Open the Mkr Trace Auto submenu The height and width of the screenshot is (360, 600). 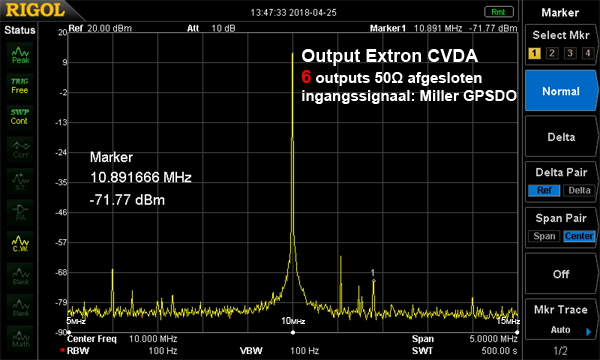pyautogui.click(x=561, y=319)
